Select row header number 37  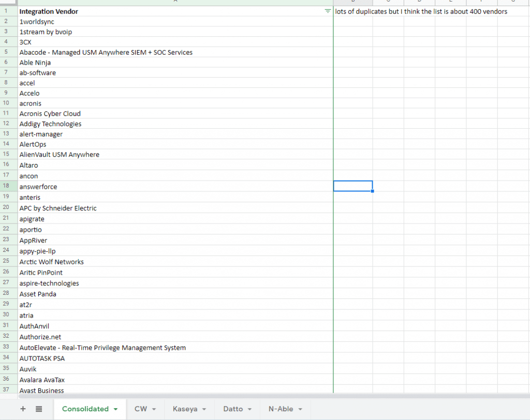click(9, 389)
